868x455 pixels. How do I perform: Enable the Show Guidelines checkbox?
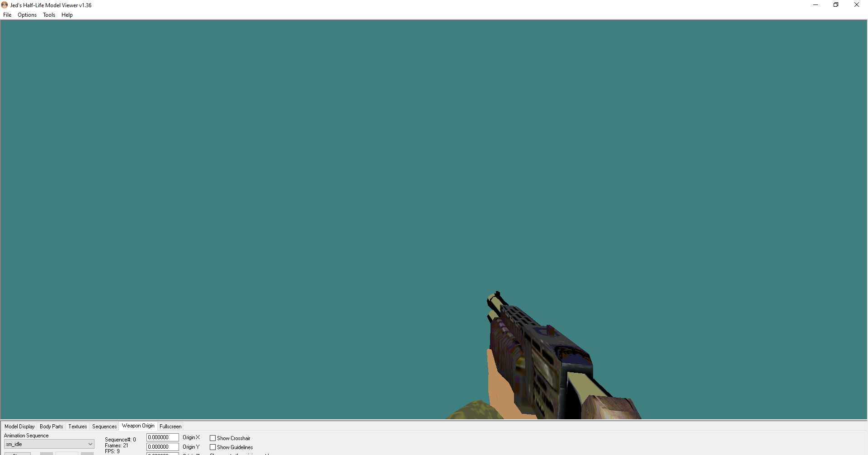(x=212, y=447)
